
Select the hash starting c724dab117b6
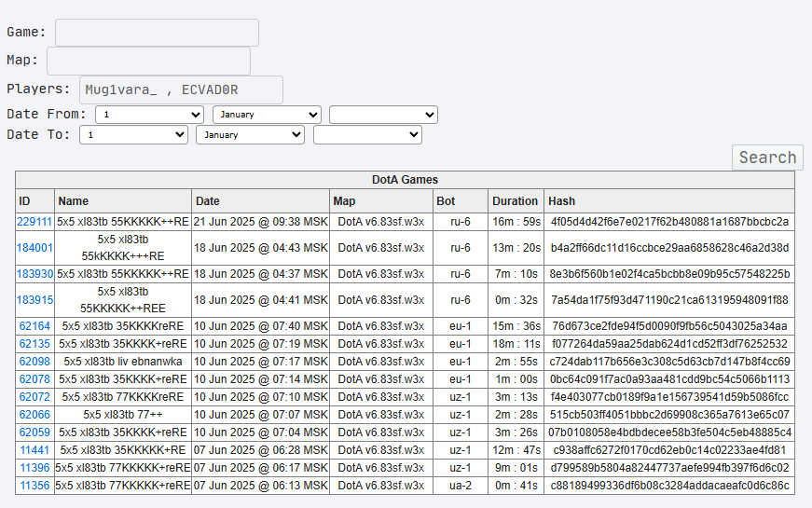click(669, 362)
